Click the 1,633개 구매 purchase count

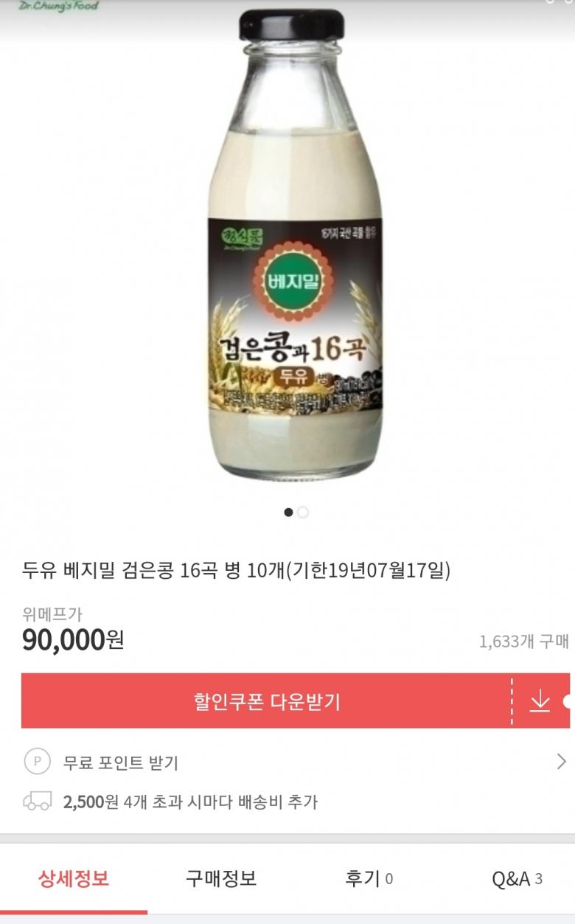click(x=523, y=642)
